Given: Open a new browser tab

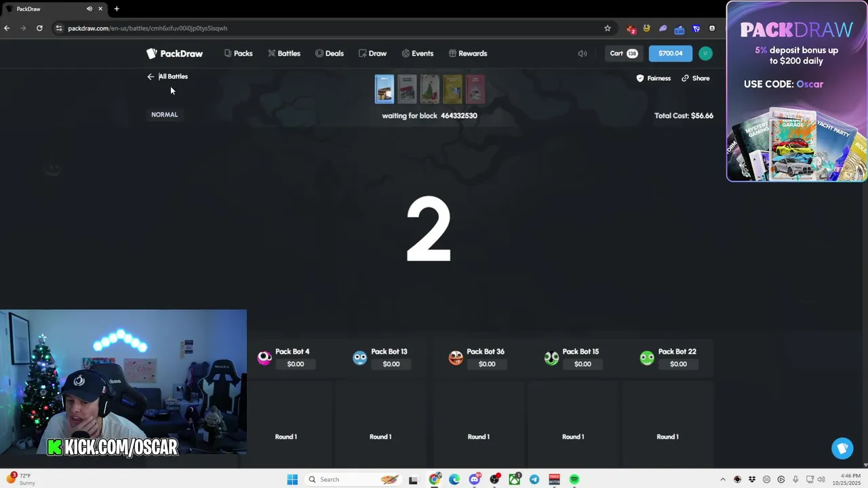Looking at the screenshot, I should (117, 9).
